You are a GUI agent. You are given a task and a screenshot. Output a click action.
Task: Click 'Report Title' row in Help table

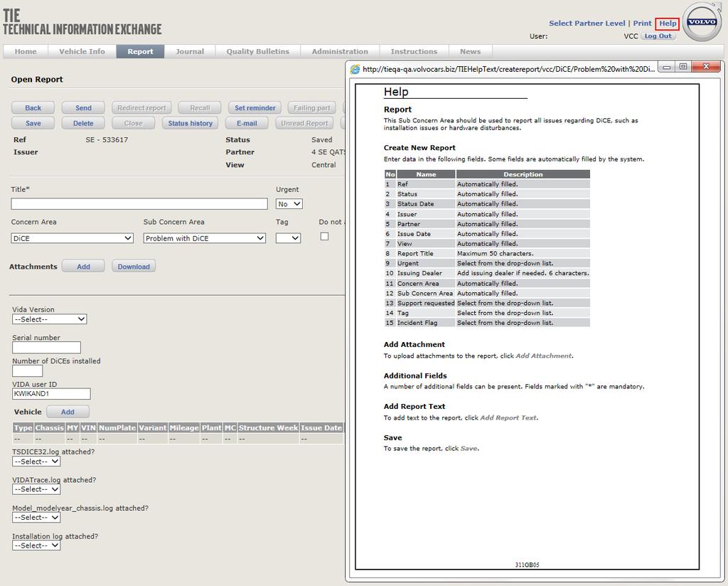(487, 254)
